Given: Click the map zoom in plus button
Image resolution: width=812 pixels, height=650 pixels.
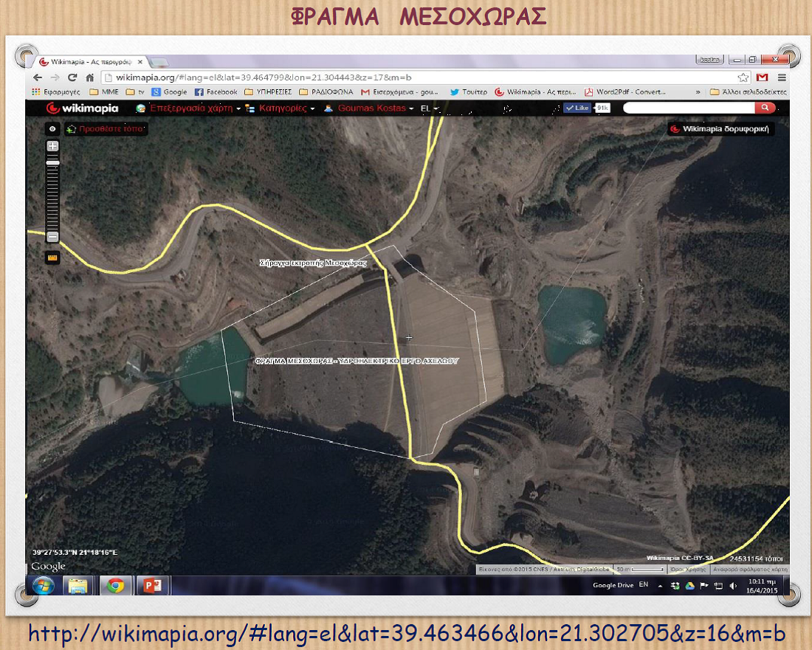Looking at the screenshot, I should coord(52,147).
